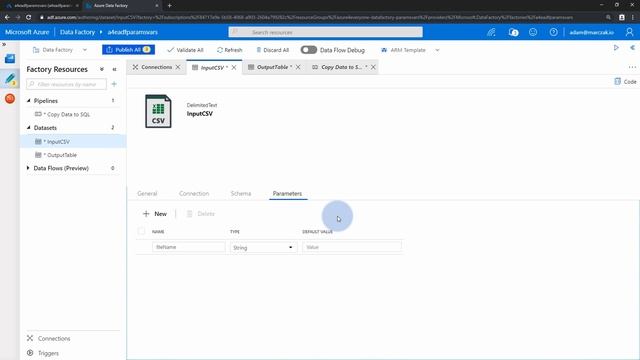This screenshot has width=640, height=360.
Task: Open Triggers at bottom of sidebar
Action: (43, 353)
